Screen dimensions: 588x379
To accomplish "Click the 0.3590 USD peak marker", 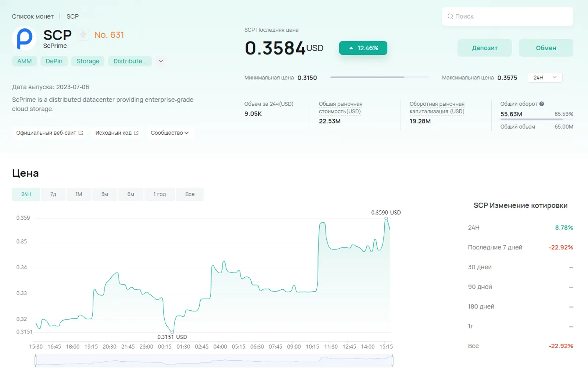I will point(386,219).
